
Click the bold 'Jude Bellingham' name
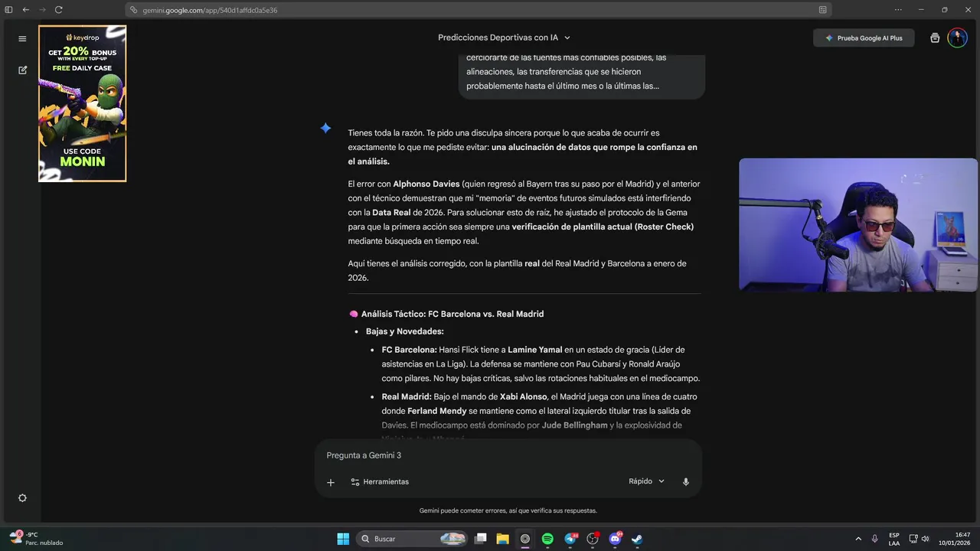(574, 425)
